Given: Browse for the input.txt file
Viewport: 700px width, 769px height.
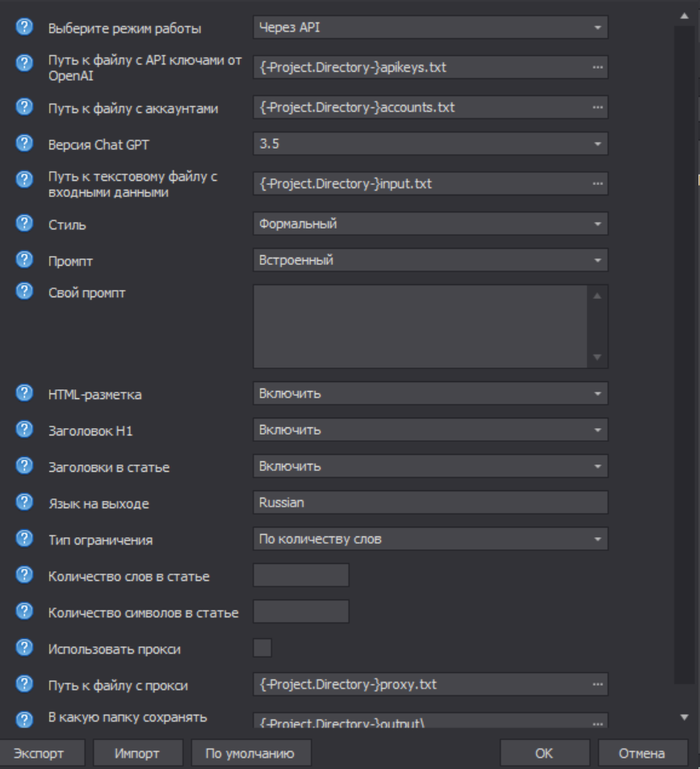Looking at the screenshot, I should coord(597,183).
